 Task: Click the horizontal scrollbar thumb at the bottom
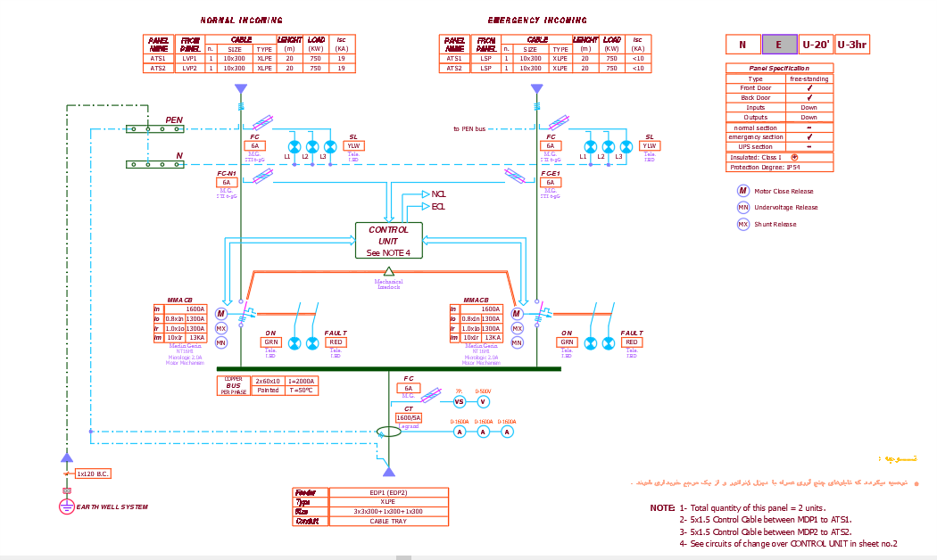click(x=404, y=557)
